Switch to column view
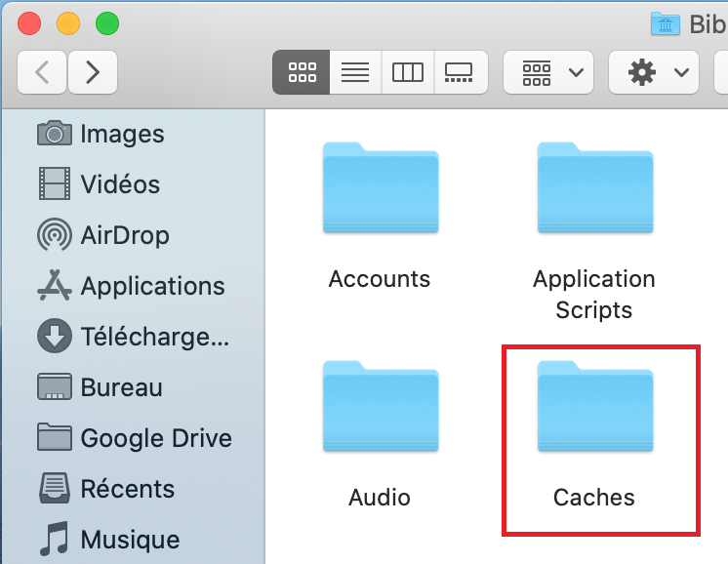The image size is (728, 564). point(408,72)
